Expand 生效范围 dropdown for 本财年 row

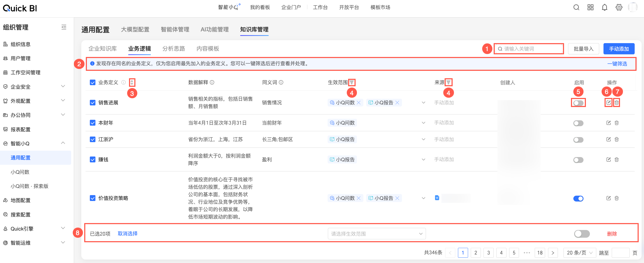(x=424, y=123)
